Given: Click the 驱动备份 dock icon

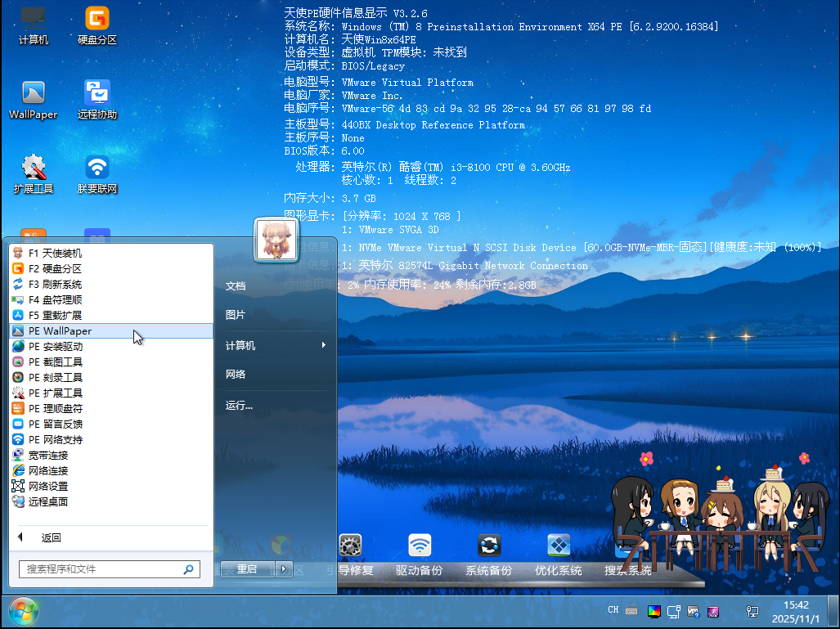Looking at the screenshot, I should [x=420, y=554].
